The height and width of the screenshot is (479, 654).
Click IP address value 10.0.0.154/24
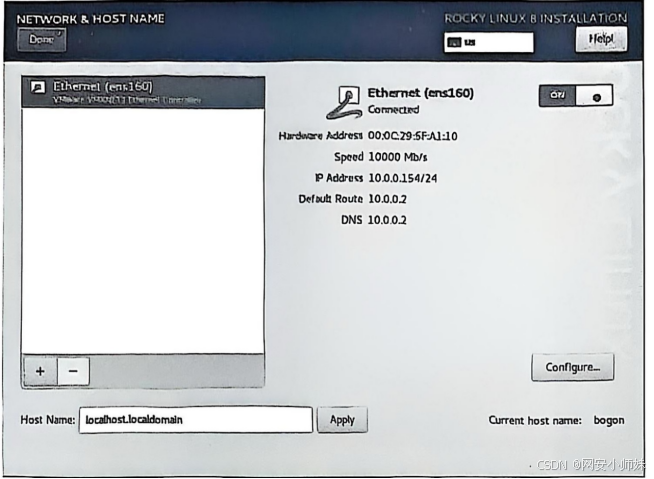[x=402, y=178]
